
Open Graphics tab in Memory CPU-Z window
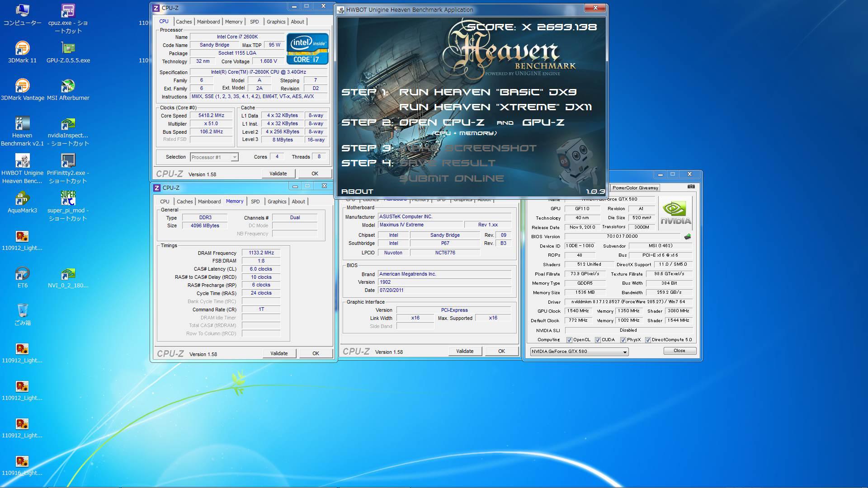[x=277, y=202]
